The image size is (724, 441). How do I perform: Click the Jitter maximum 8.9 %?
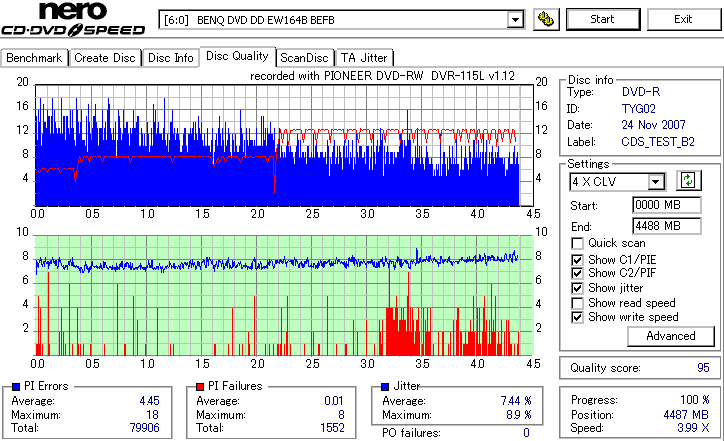pos(519,415)
